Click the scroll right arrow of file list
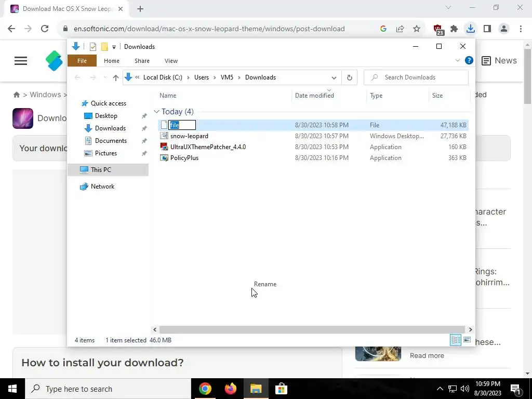This screenshot has width=532, height=399. [x=470, y=329]
